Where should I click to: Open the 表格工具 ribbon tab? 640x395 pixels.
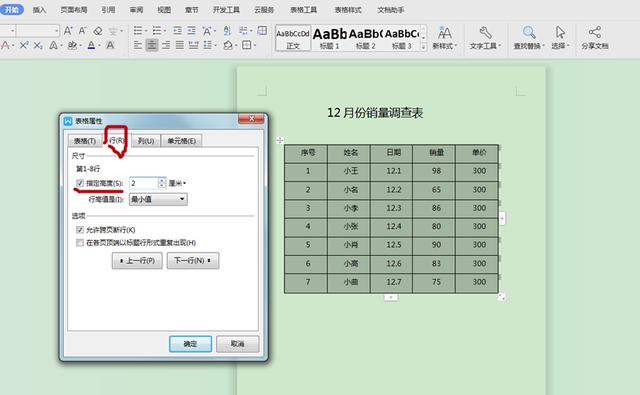pos(303,10)
